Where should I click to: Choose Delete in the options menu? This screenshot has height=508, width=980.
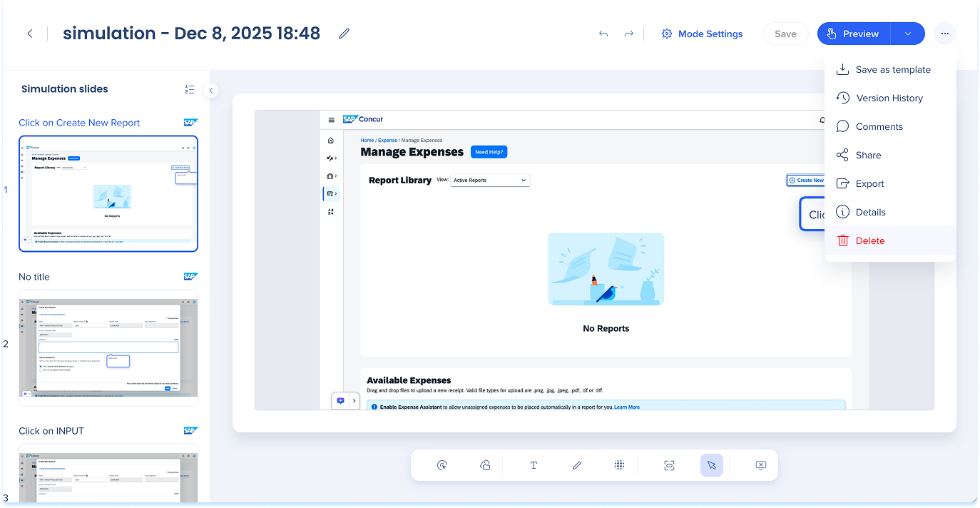pyautogui.click(x=869, y=241)
